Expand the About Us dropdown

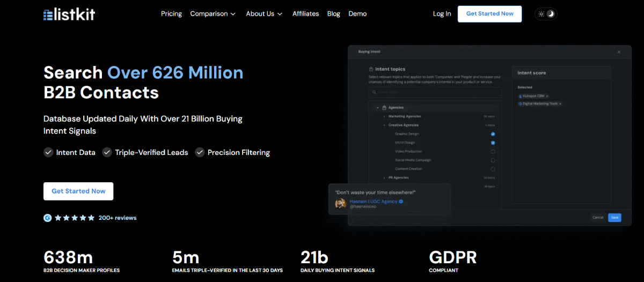264,14
